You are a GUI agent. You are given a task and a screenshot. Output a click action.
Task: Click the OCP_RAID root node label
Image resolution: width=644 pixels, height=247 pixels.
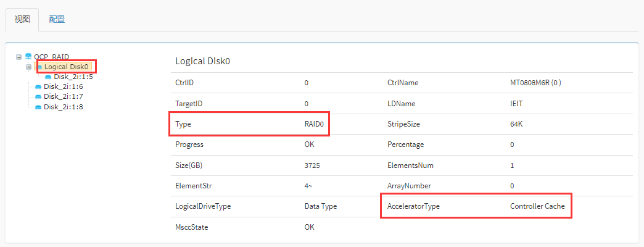click(x=52, y=57)
